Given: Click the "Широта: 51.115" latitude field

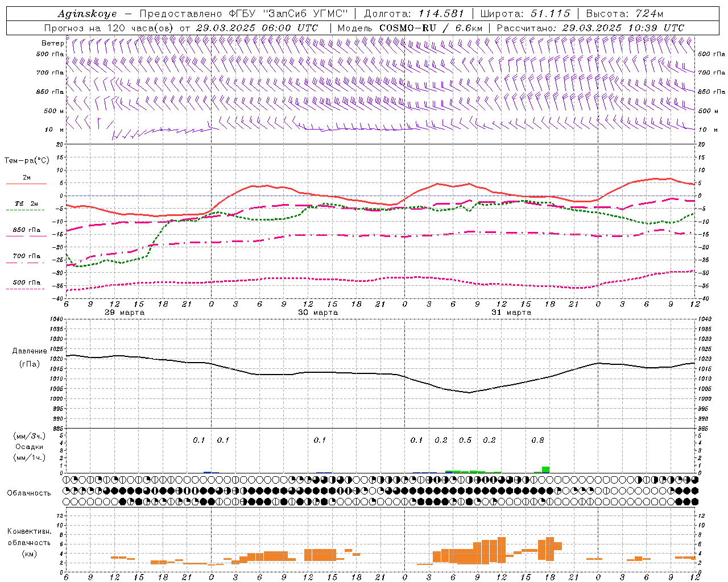Looking at the screenshot, I should (525, 14).
